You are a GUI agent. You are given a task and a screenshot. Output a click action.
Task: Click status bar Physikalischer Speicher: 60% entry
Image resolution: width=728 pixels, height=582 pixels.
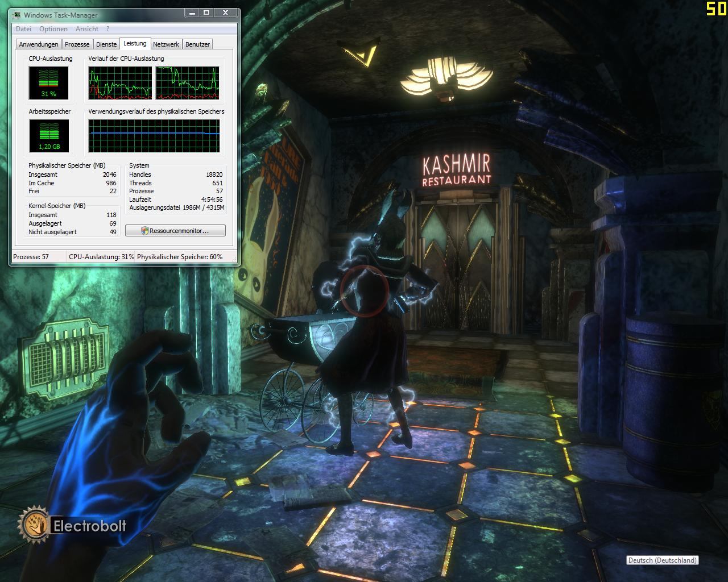180,257
